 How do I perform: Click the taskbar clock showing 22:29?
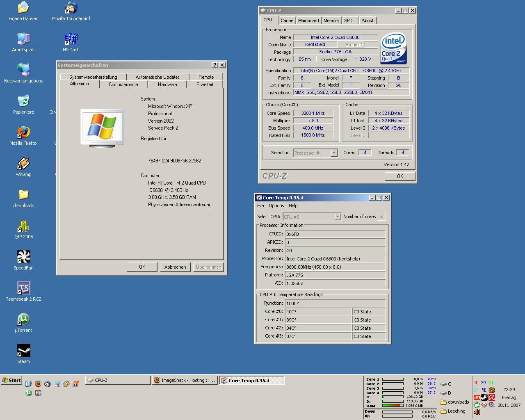pos(509,390)
